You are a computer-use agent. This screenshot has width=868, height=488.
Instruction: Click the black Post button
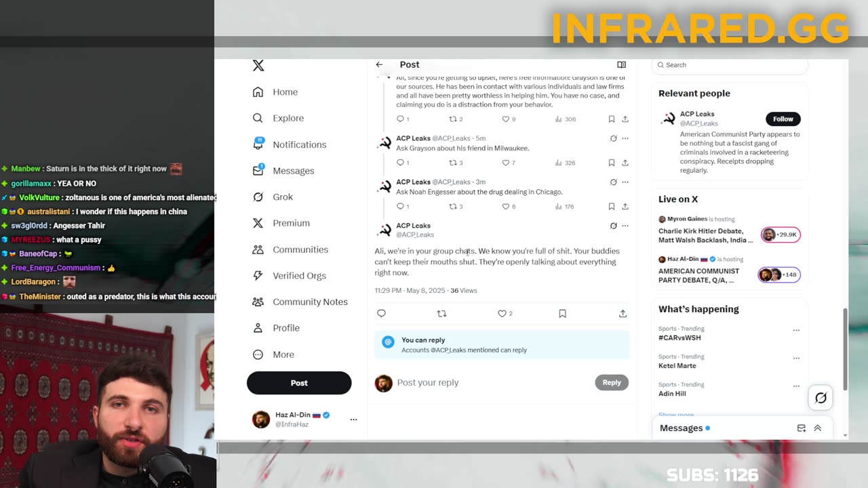299,383
